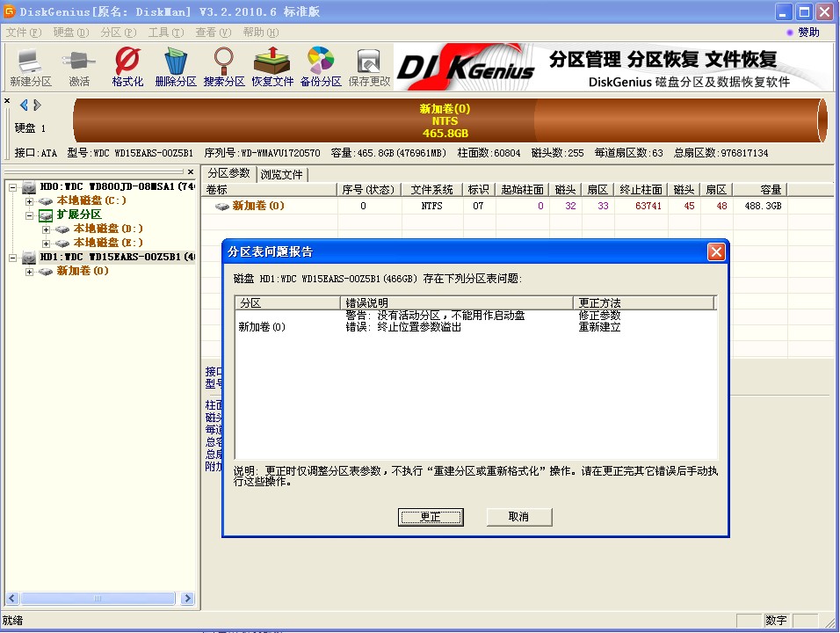The width and height of the screenshot is (840, 633).
Task: Expand the 新加卷 (0) tree node
Action: coord(30,272)
